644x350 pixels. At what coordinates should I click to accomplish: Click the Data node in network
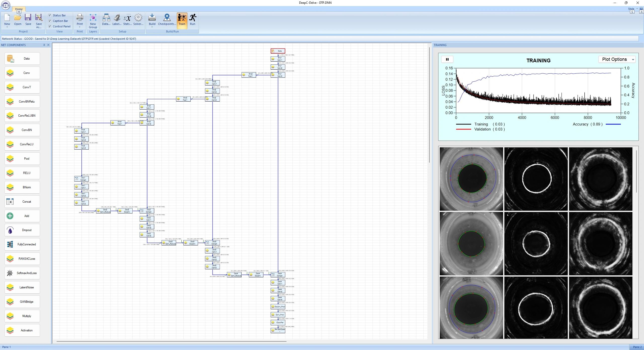coord(278,51)
